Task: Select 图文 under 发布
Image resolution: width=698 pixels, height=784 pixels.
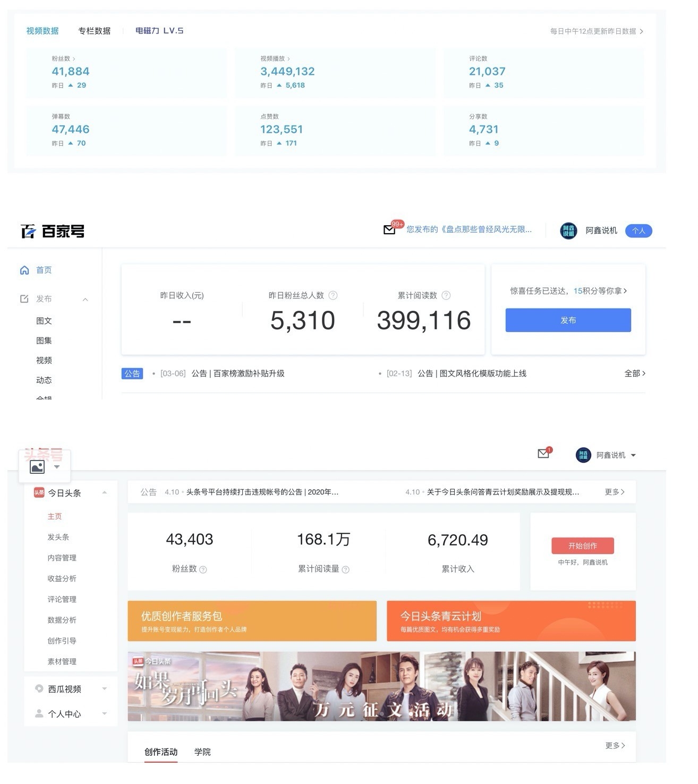Action: 44,321
